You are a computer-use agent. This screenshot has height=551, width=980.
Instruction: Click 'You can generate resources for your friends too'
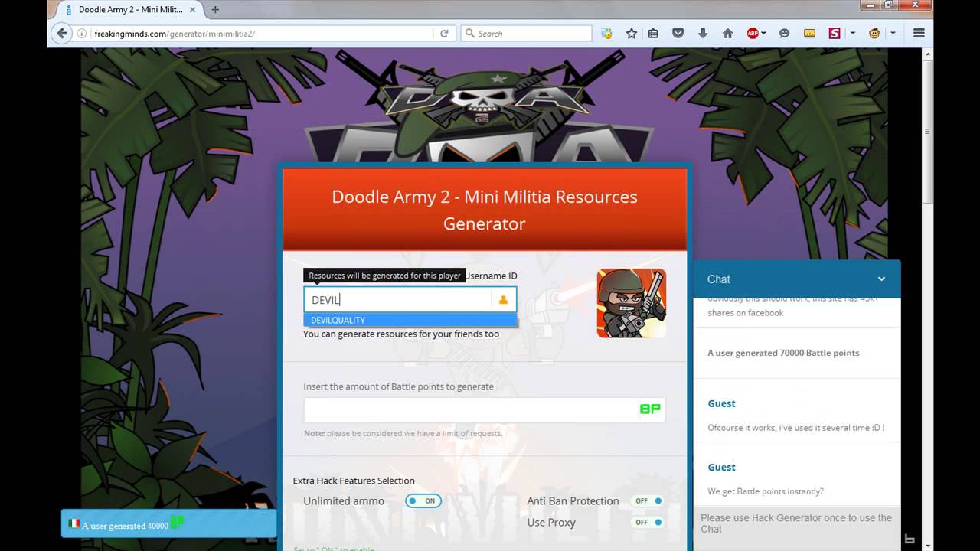[x=401, y=334]
